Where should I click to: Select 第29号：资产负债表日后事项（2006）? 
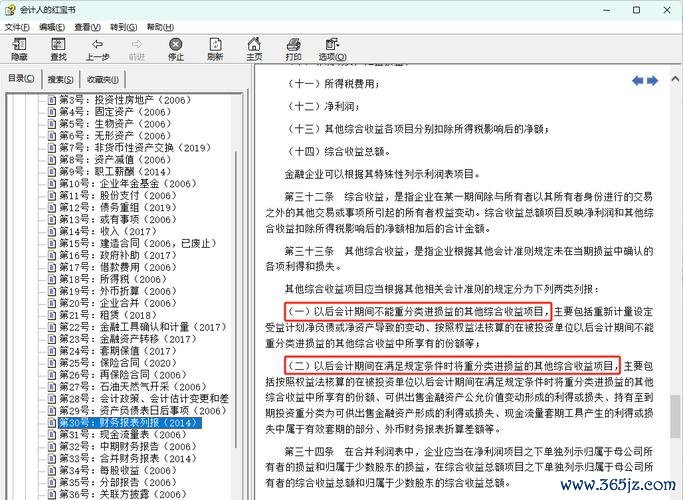(142, 410)
